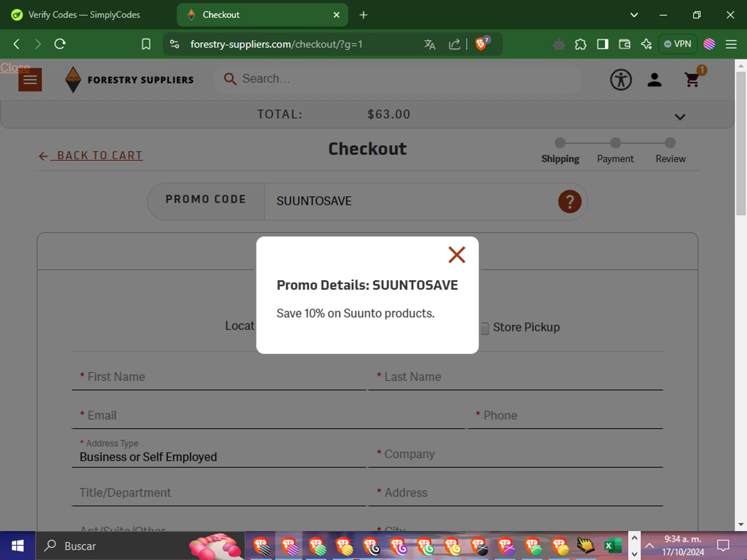Open the user account icon

654,80
